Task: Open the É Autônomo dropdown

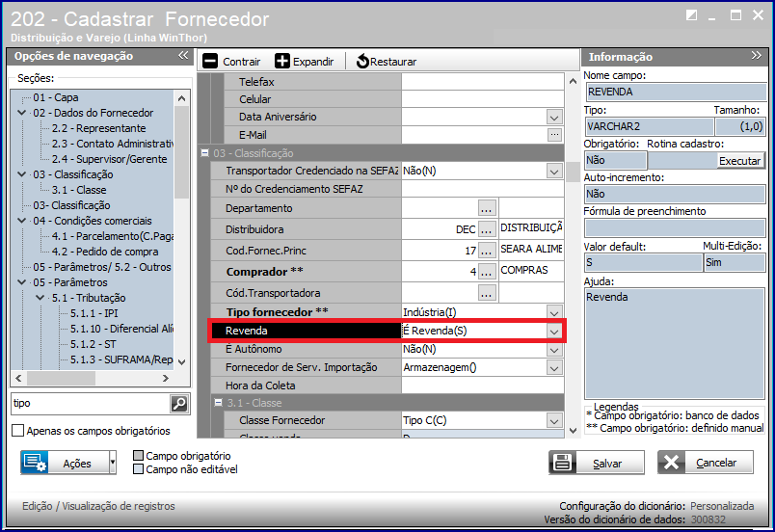Action: pos(554,349)
